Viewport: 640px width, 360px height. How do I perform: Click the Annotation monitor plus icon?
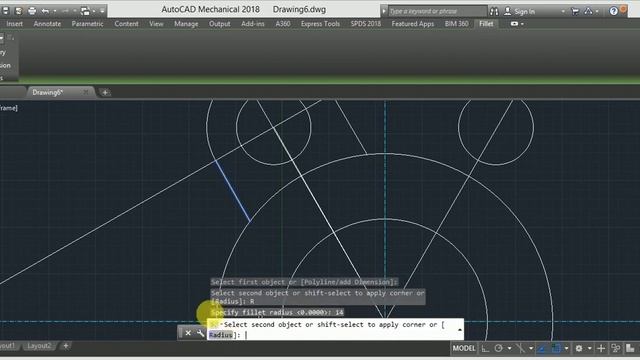tap(601, 348)
